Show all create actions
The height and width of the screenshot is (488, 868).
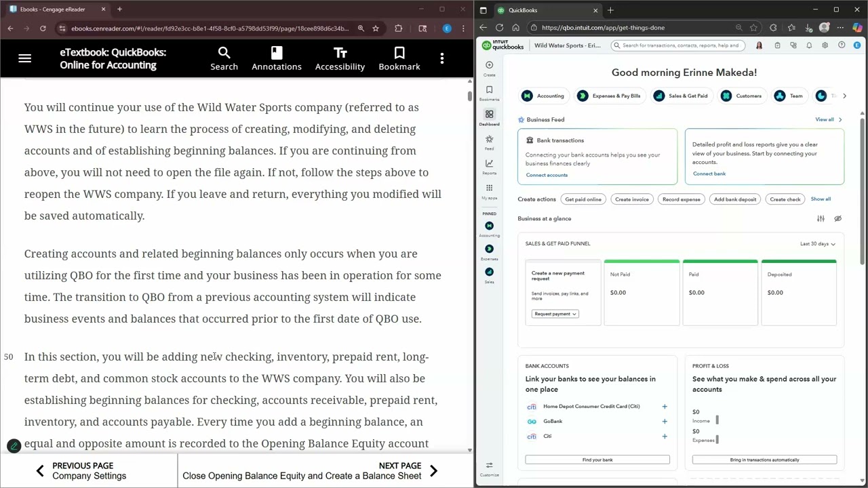[x=821, y=199]
